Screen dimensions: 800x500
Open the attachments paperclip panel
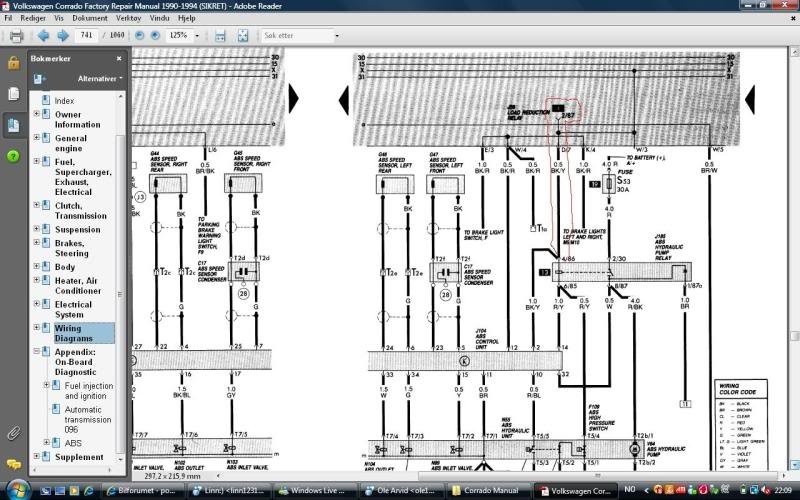point(13,433)
